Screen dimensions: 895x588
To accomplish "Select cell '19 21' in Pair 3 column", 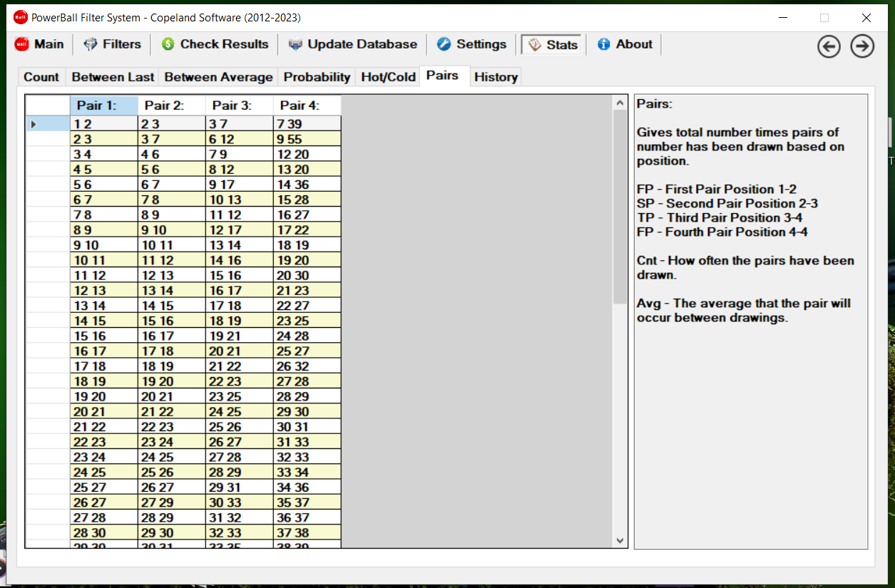I will [x=240, y=336].
